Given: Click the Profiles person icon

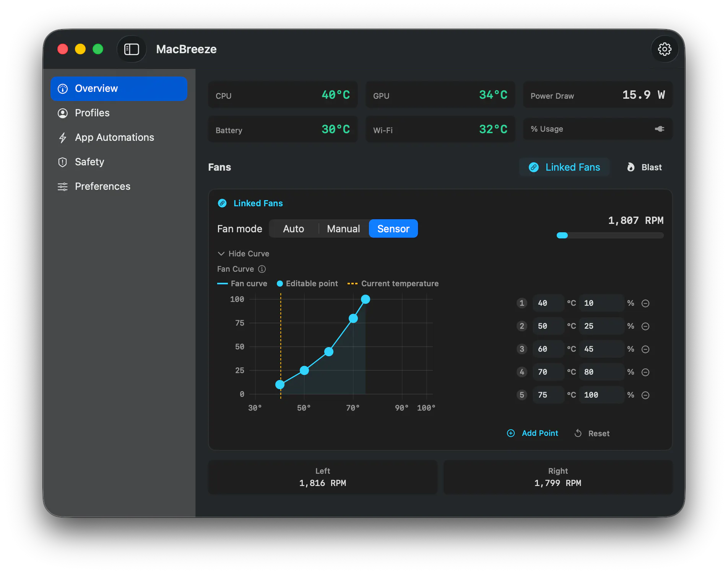Looking at the screenshot, I should 63,113.
